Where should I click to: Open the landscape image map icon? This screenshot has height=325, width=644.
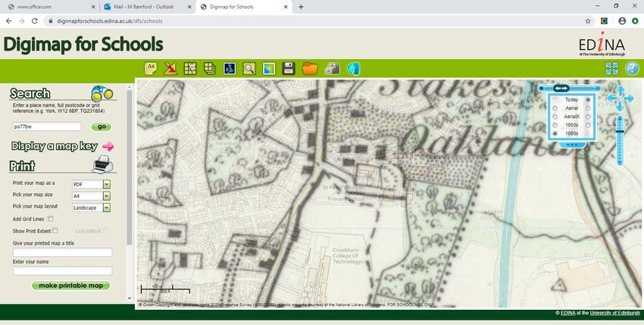coord(269,68)
